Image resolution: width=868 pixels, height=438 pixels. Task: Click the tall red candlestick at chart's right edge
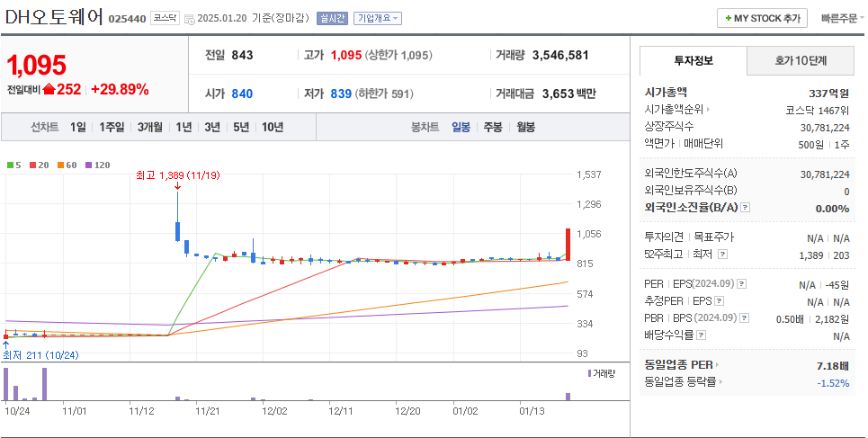pyautogui.click(x=568, y=244)
